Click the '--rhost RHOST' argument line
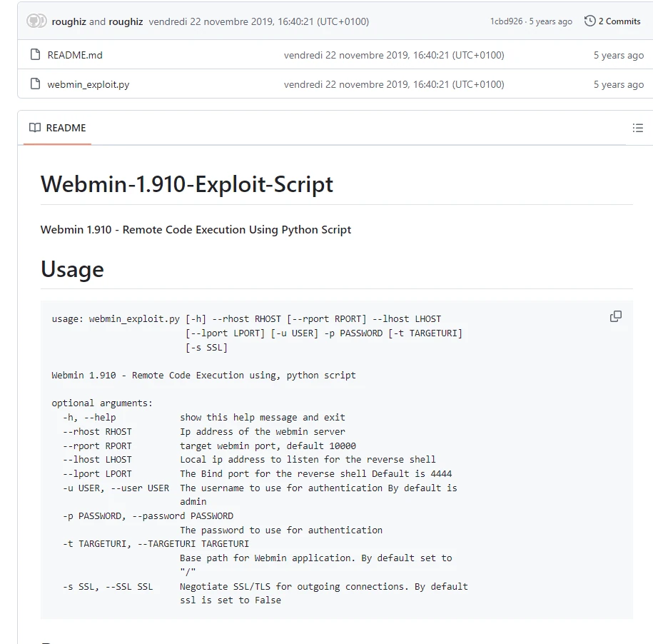The image size is (653, 644). coord(204,431)
